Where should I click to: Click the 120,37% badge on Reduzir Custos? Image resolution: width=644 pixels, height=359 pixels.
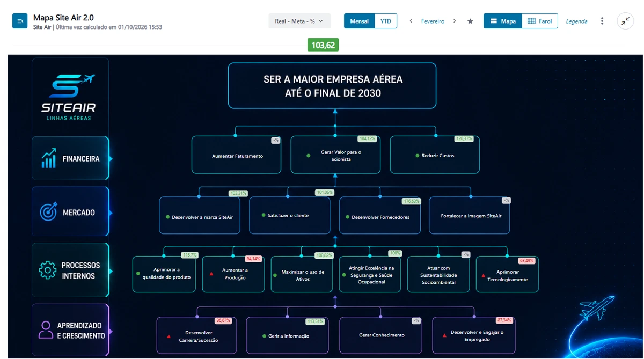pyautogui.click(x=463, y=138)
